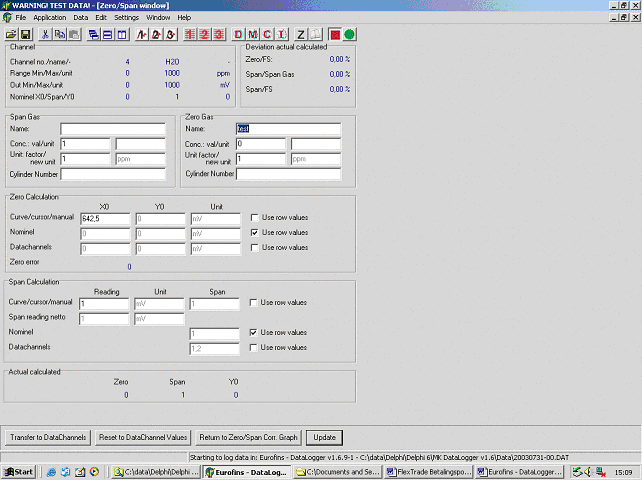Click the red M toolbar icon

[x=253, y=34]
